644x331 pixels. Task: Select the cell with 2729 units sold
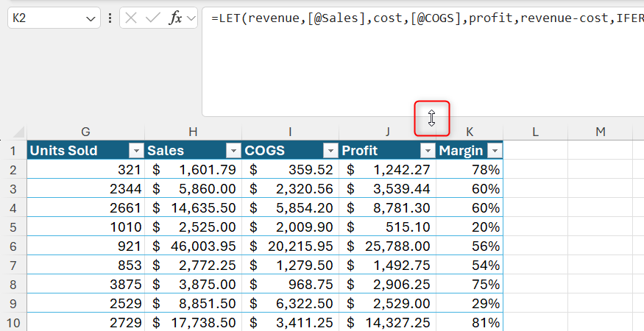85,323
